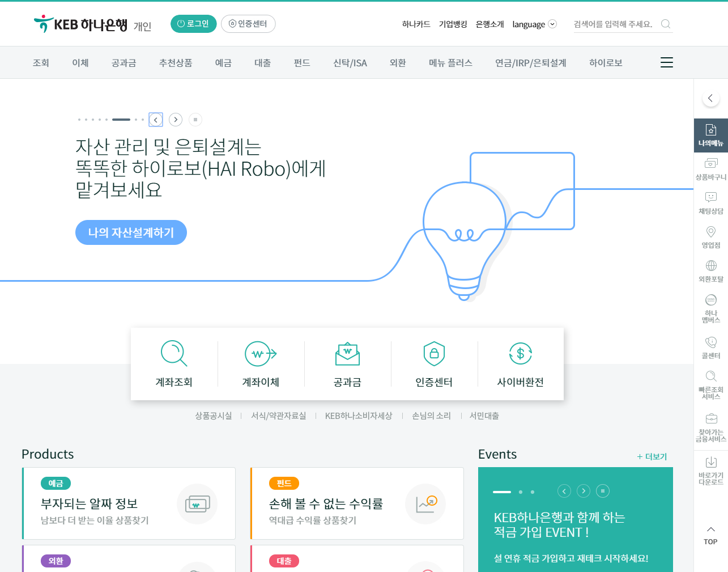Click 나의 자산설계하기 button
This screenshot has width=728, height=572.
pyautogui.click(x=131, y=232)
